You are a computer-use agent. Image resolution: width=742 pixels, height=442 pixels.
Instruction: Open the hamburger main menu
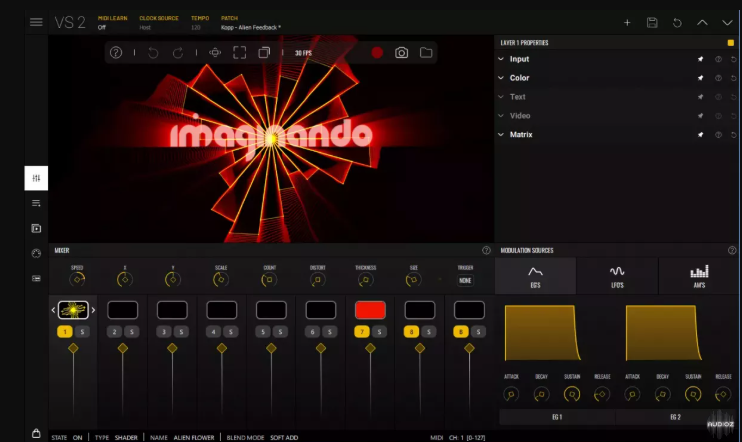pos(36,22)
